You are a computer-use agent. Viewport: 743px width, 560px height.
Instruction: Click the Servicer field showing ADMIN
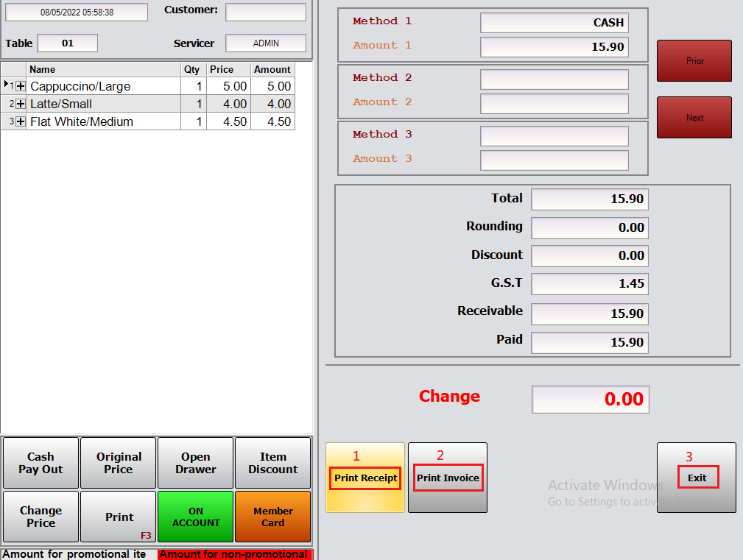click(266, 43)
